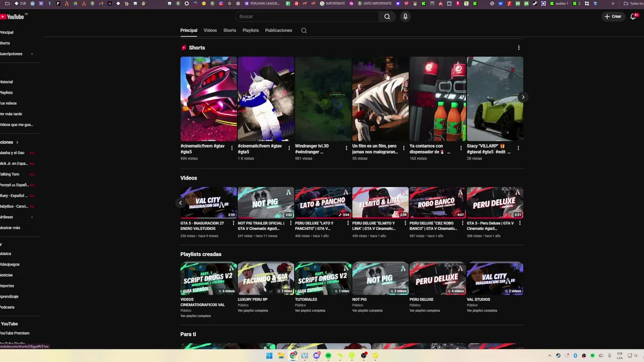
Task: Open the IMPORTANTE bookmark
Action: pos(333,3)
